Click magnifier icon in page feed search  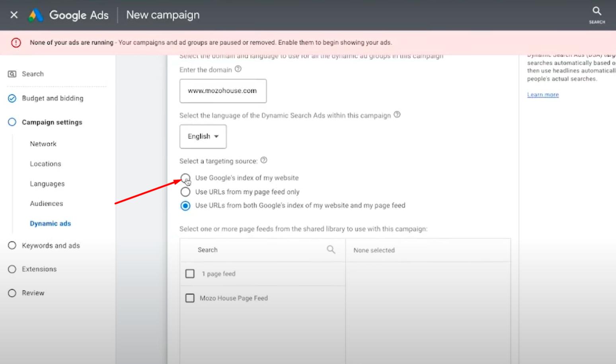coord(331,249)
